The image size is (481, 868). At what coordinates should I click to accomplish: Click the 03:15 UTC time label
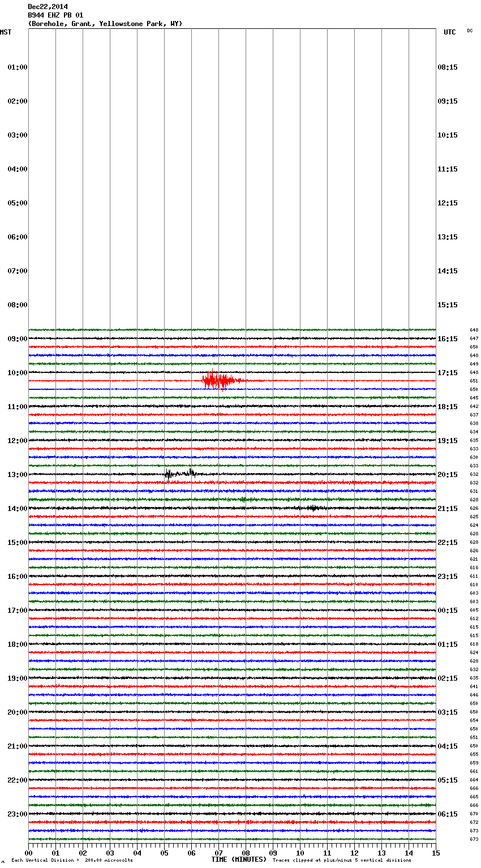448,712
